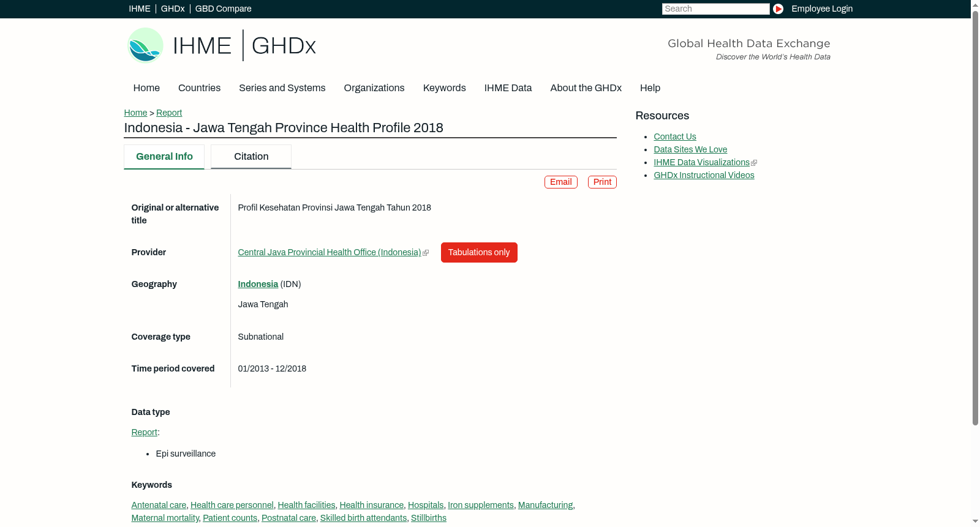Select the General Info tab
This screenshot has width=980, height=527.
[x=164, y=157]
